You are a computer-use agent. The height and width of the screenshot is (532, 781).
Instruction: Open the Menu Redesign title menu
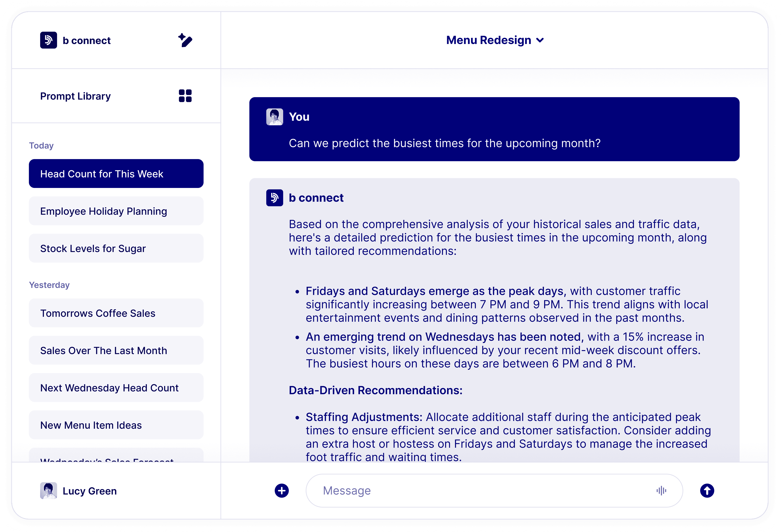[495, 40]
